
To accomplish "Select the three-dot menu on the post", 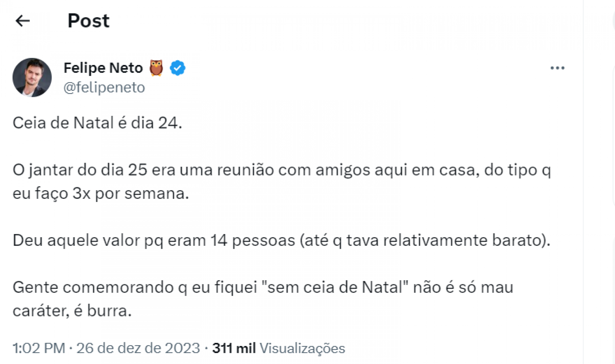I will 558,68.
